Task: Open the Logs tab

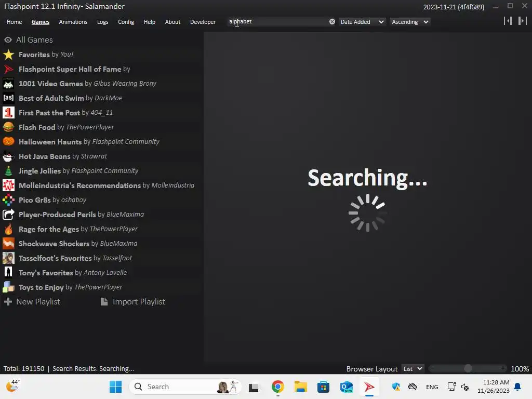Action: (x=103, y=22)
